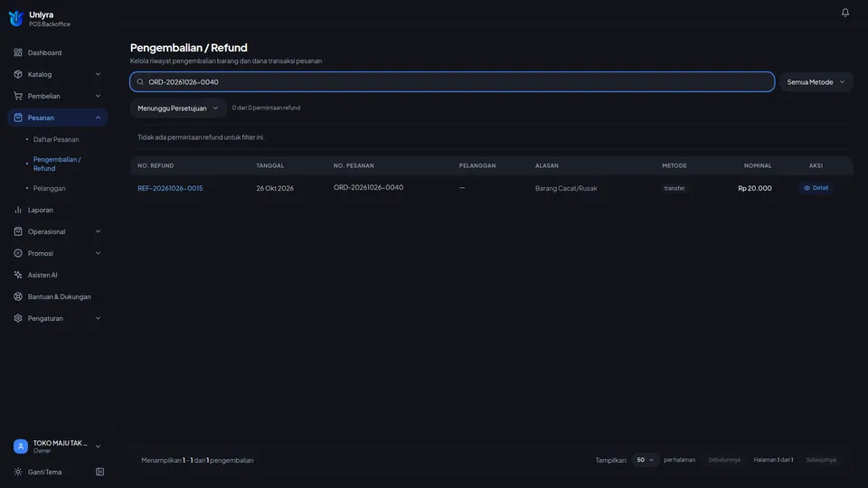868x488 pixels.
Task: Click the TANGGAL column header
Action: [x=270, y=165]
